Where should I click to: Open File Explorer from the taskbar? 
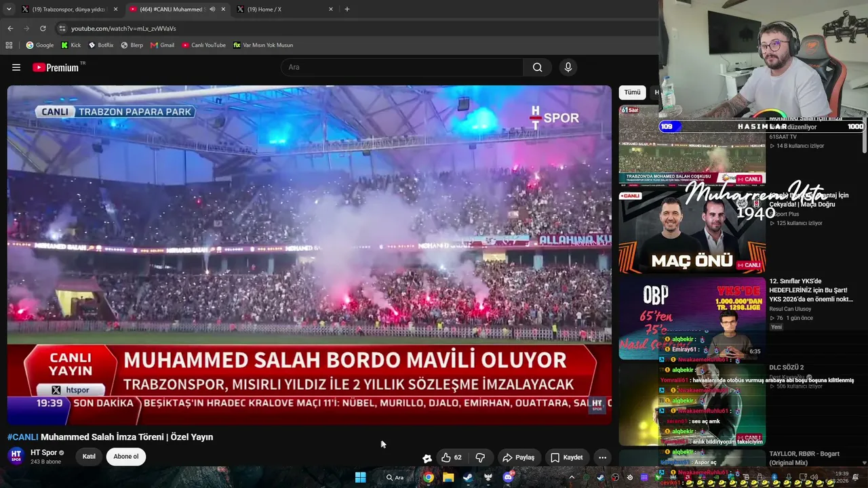click(x=448, y=477)
